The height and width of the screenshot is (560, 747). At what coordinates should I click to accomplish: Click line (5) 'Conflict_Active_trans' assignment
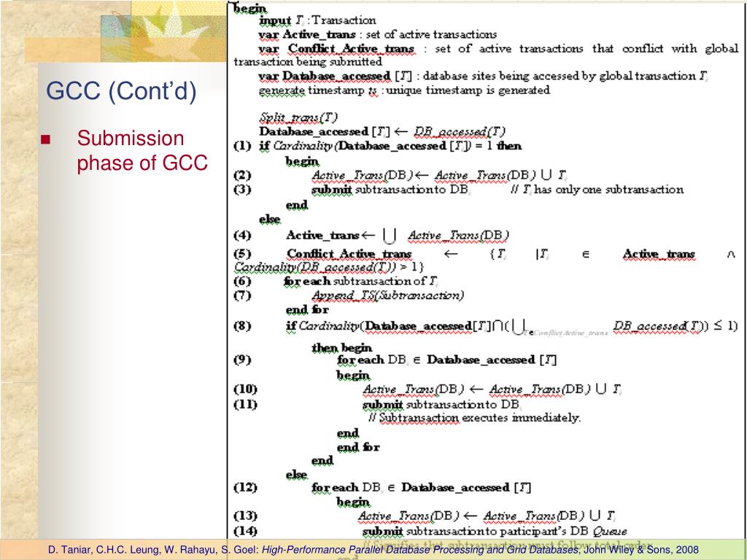tap(485, 260)
